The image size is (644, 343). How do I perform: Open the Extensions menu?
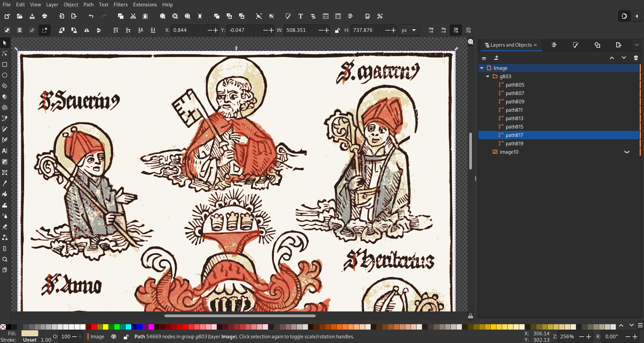coord(145,5)
